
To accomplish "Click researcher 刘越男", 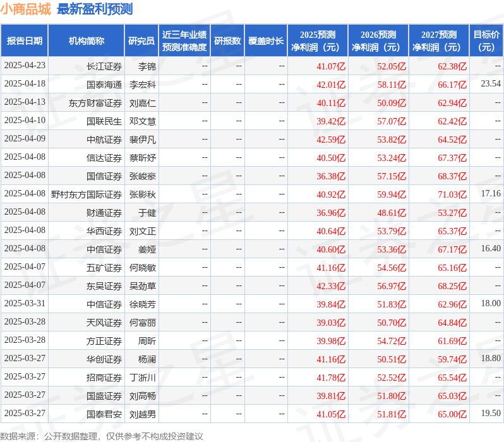I will click(x=143, y=415).
